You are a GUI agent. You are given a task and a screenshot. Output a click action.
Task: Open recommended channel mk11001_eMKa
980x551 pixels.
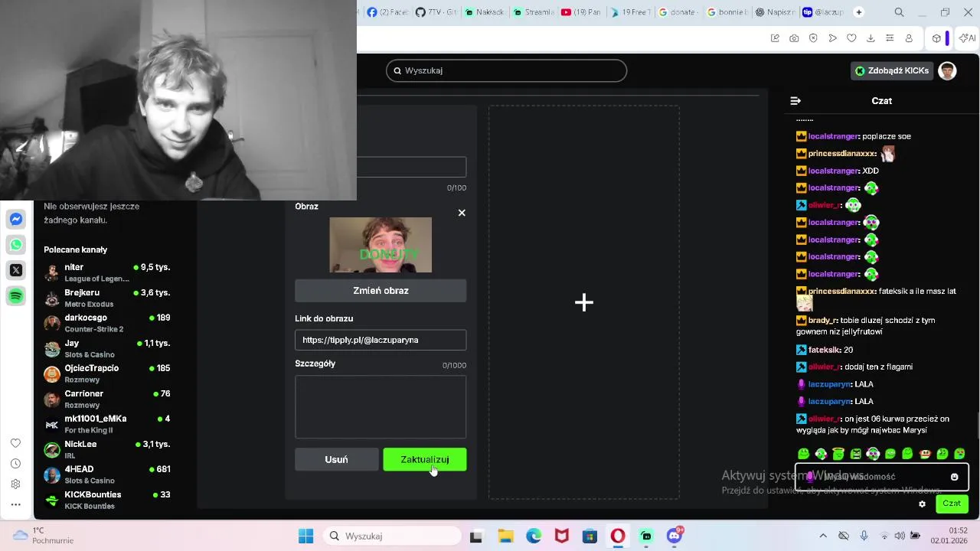[107, 424]
